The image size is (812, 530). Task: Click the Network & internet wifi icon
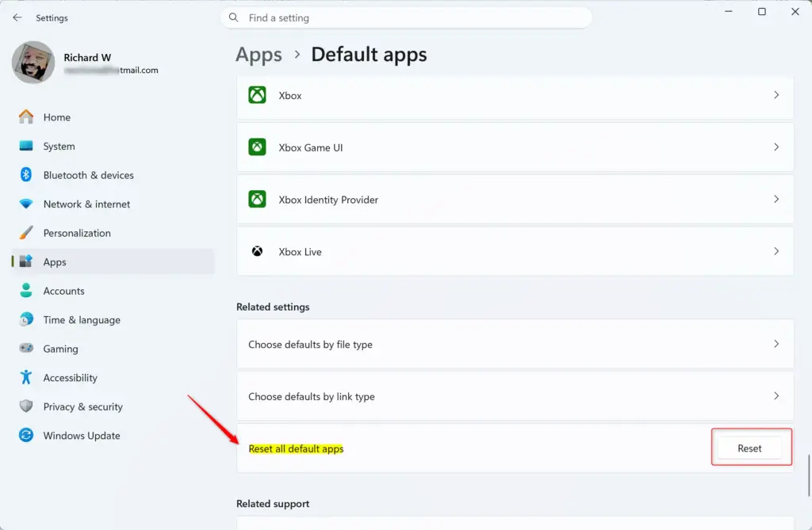click(x=26, y=204)
